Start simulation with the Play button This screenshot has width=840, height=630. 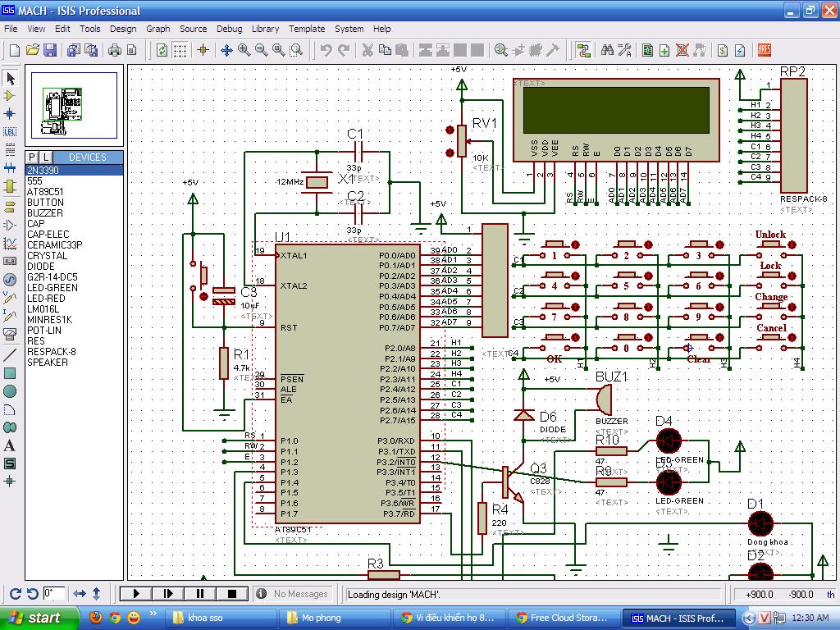(136, 594)
